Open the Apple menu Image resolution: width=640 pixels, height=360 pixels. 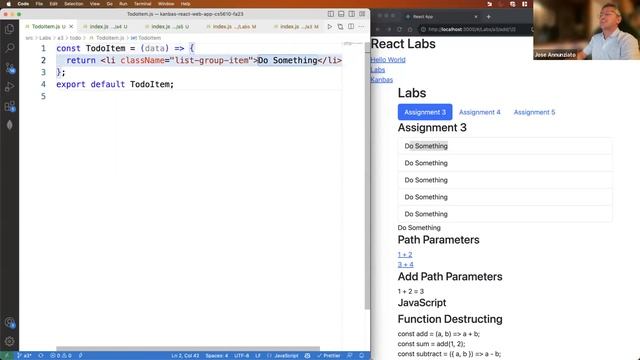coord(8,4)
